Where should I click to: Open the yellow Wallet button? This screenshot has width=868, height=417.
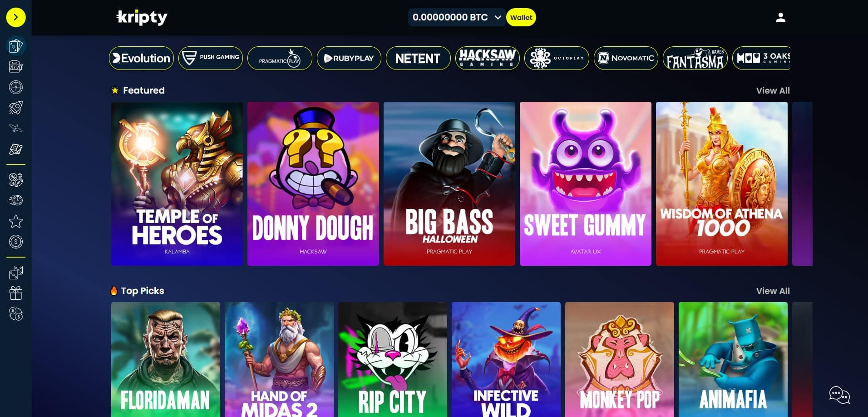coord(521,17)
